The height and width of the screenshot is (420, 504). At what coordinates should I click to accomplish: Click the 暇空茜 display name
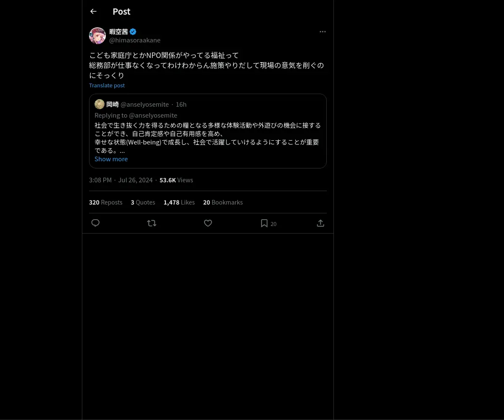118,31
